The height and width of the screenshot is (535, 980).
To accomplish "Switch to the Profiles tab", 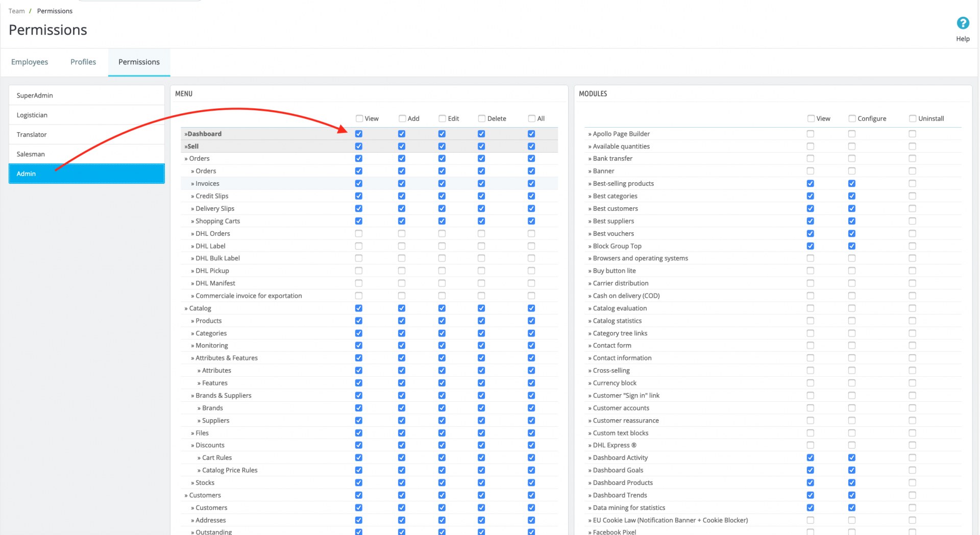I will point(83,62).
